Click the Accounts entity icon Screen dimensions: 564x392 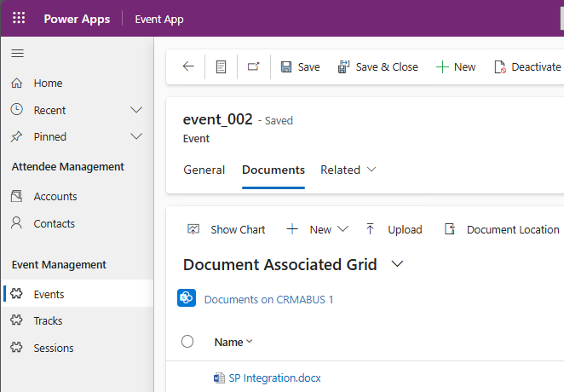(x=16, y=196)
